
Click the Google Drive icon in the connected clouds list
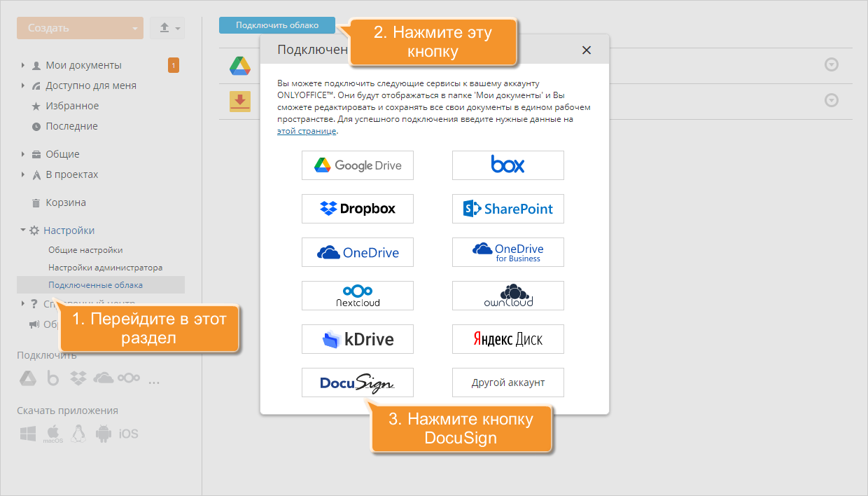(240, 65)
